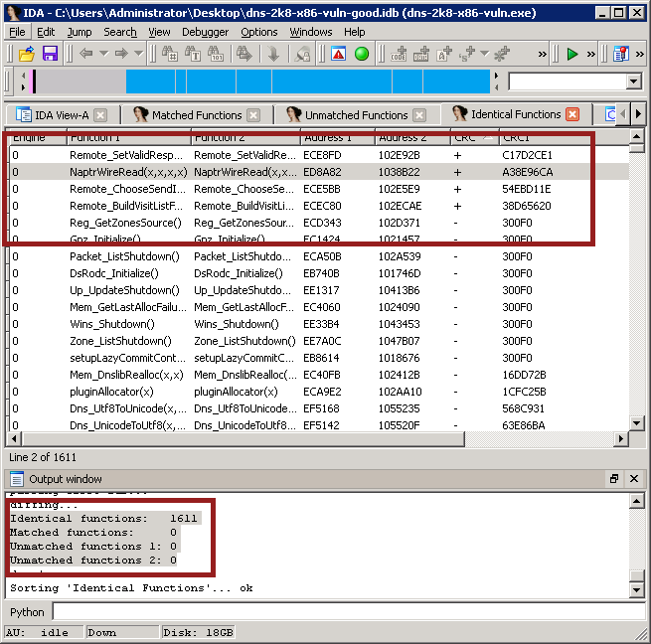Jump back with the left arrow
The image size is (651, 644).
(85, 53)
